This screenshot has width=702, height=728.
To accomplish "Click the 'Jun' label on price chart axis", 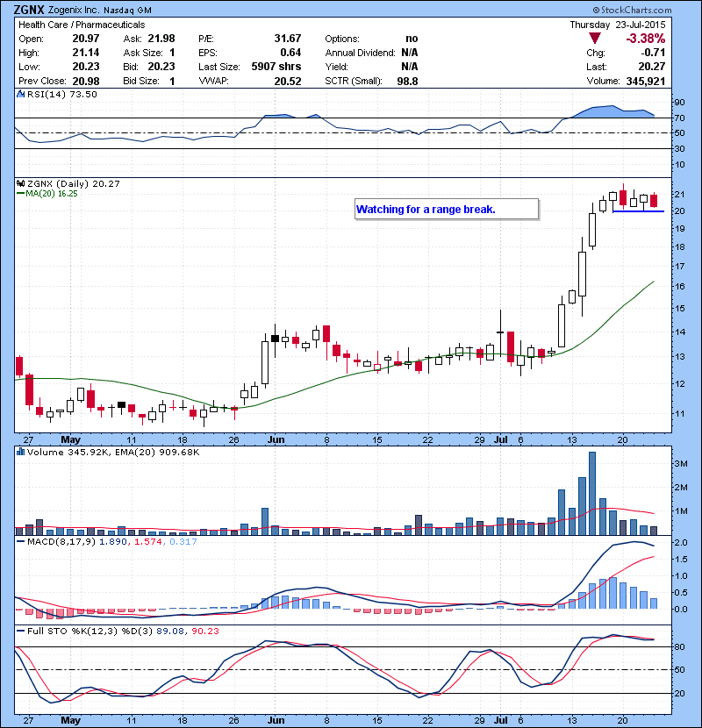I will [x=276, y=439].
